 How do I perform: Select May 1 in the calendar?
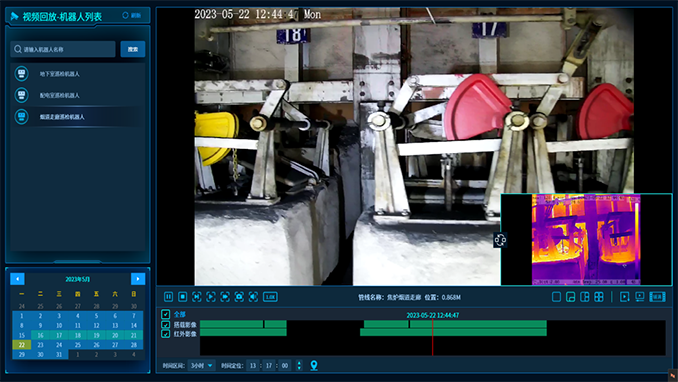[x=22, y=316]
